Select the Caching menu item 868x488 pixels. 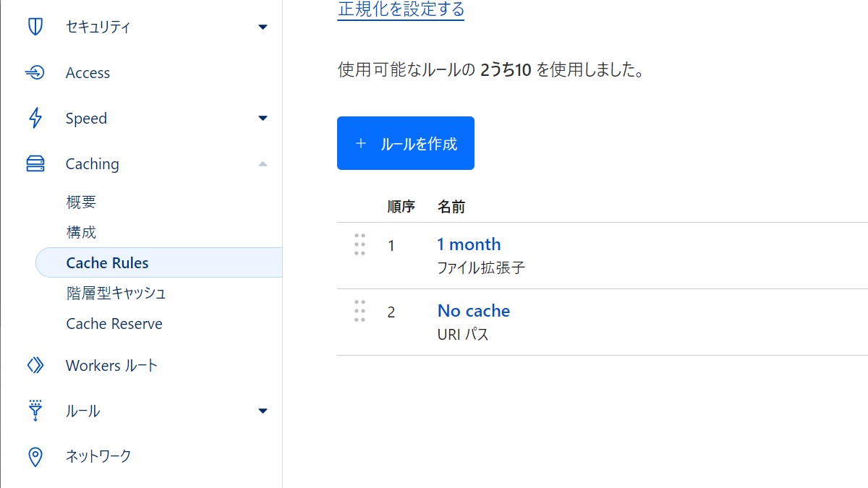click(x=92, y=164)
